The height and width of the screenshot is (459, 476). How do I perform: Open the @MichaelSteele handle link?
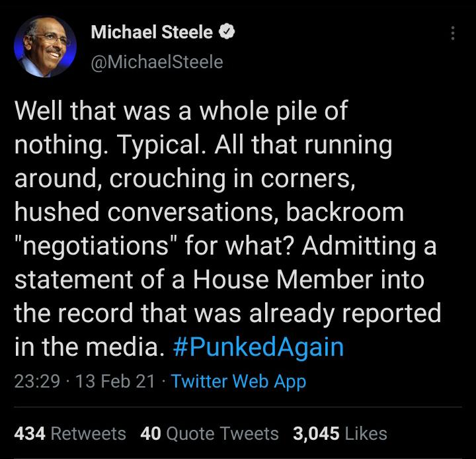coord(156,62)
